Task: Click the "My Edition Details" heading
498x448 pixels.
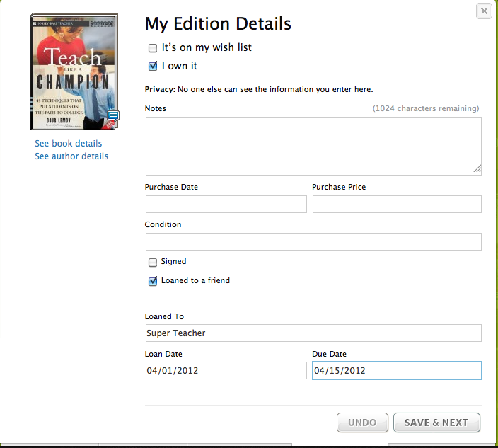Action: click(x=218, y=24)
